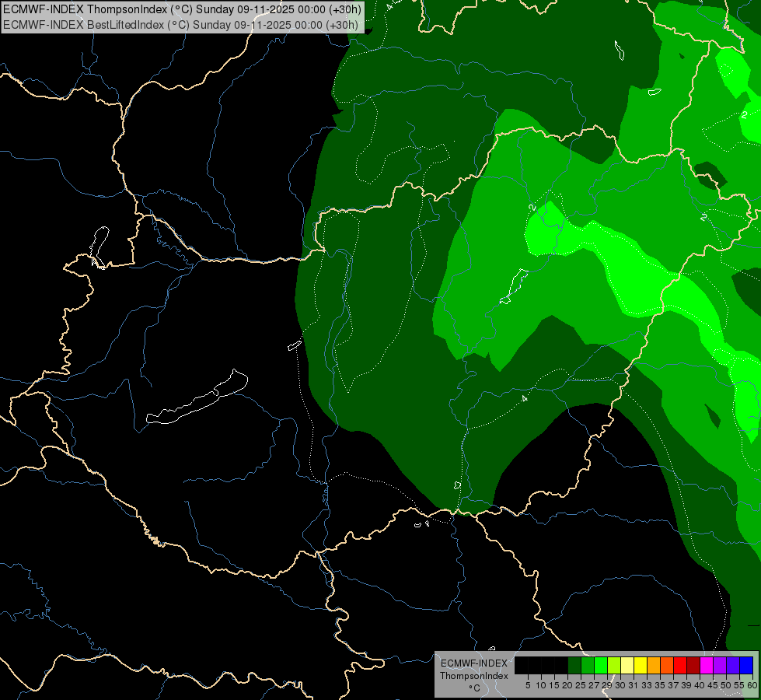Pick the yellow-green 29–30 legend swatch
The width and height of the screenshot is (761, 700).
click(x=614, y=665)
